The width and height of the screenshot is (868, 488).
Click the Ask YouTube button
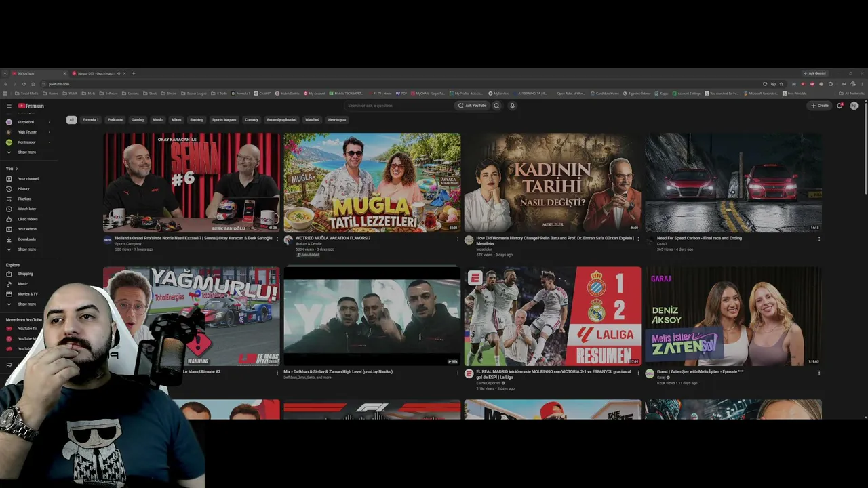tap(472, 106)
